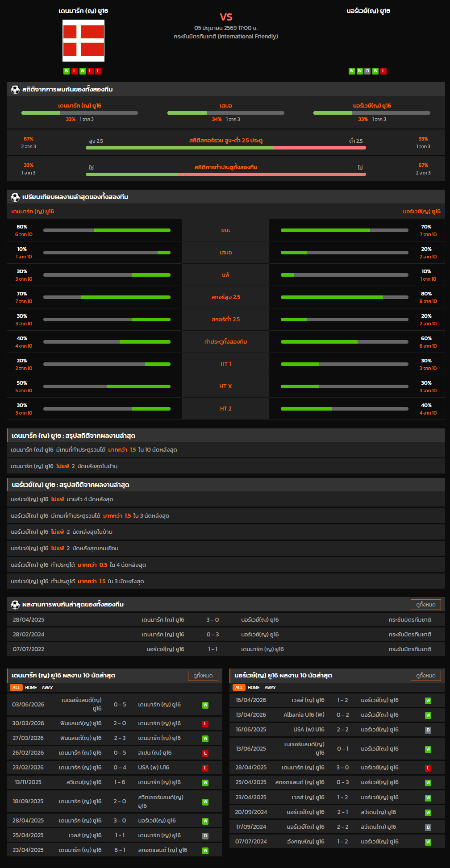Click W result badge for 13/11/2025 match
The height and width of the screenshot is (868, 450).
point(205,783)
